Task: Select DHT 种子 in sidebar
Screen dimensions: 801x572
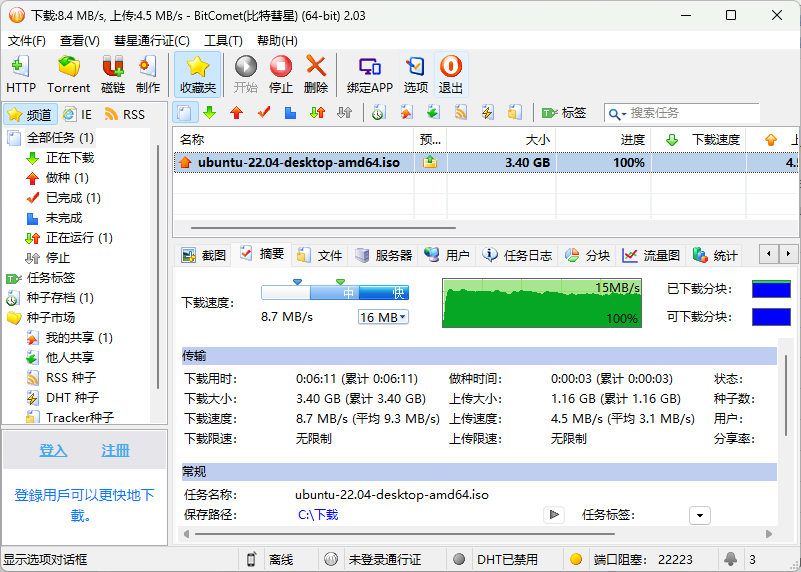Action: coord(73,397)
